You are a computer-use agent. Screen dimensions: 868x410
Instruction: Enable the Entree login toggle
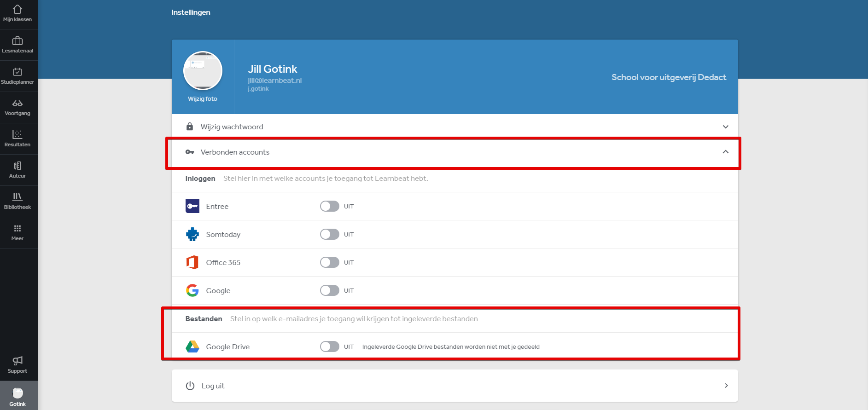click(x=330, y=206)
